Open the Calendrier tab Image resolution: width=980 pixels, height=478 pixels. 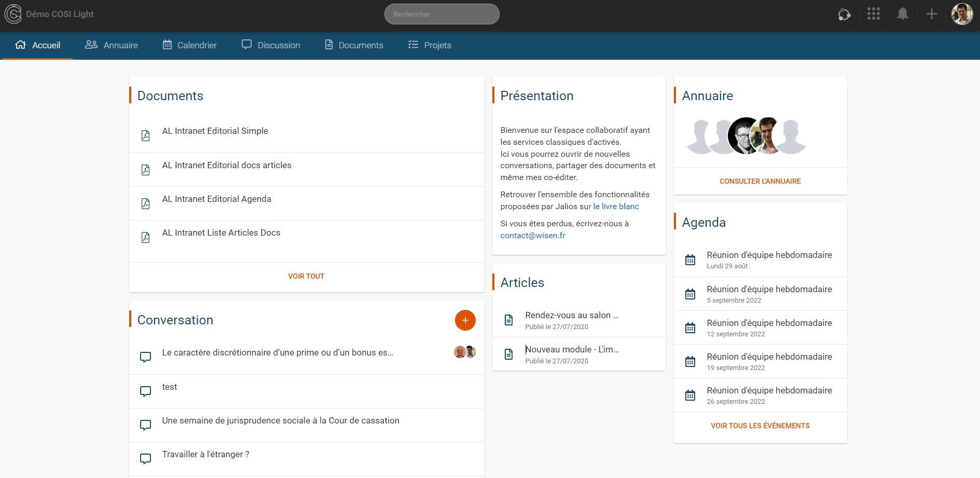click(x=190, y=45)
